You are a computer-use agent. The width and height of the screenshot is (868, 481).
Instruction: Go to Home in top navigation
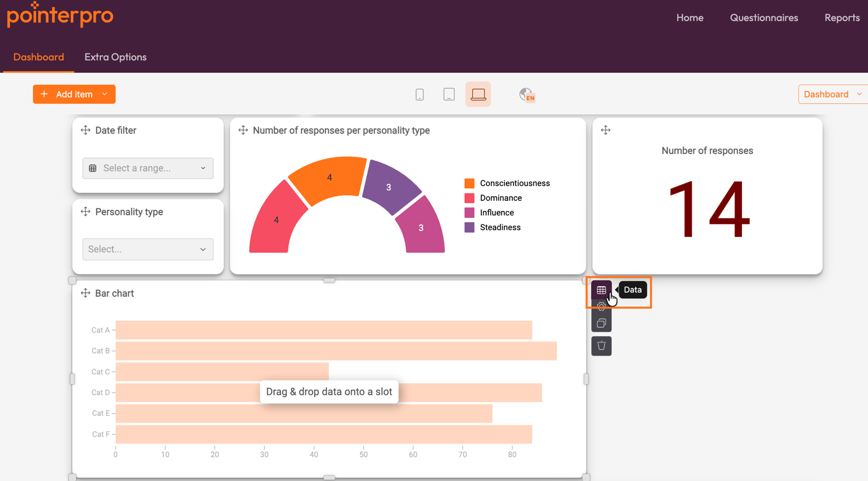690,18
